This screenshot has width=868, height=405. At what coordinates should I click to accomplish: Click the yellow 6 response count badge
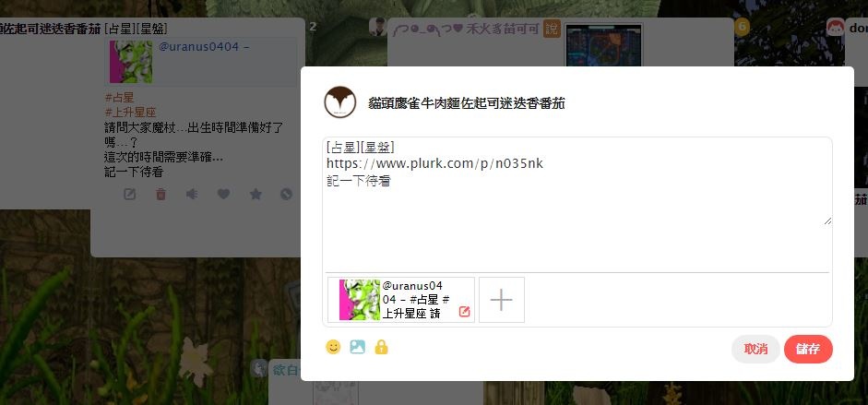tap(742, 27)
